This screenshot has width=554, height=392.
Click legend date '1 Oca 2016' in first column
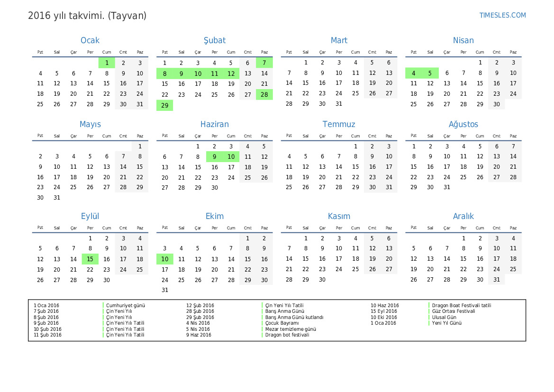click(46, 305)
